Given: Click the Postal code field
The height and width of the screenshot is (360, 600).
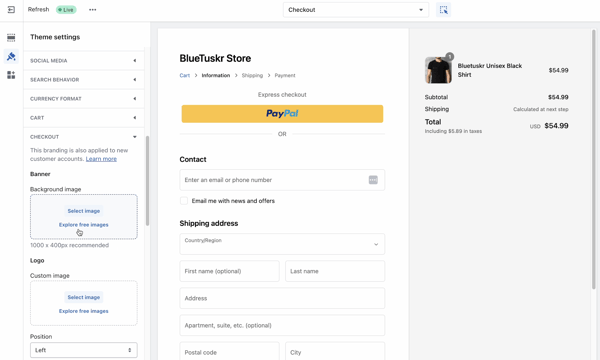Looking at the screenshot, I should click(x=229, y=351).
